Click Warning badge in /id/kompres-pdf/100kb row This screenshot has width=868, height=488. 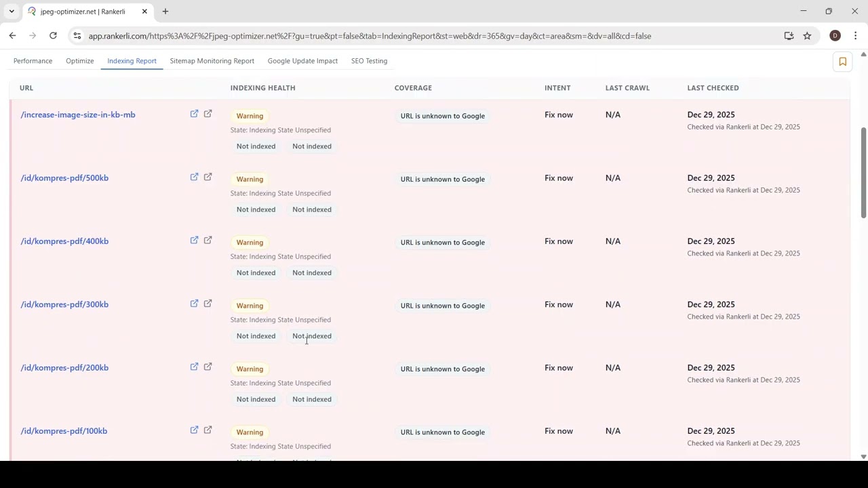click(250, 432)
